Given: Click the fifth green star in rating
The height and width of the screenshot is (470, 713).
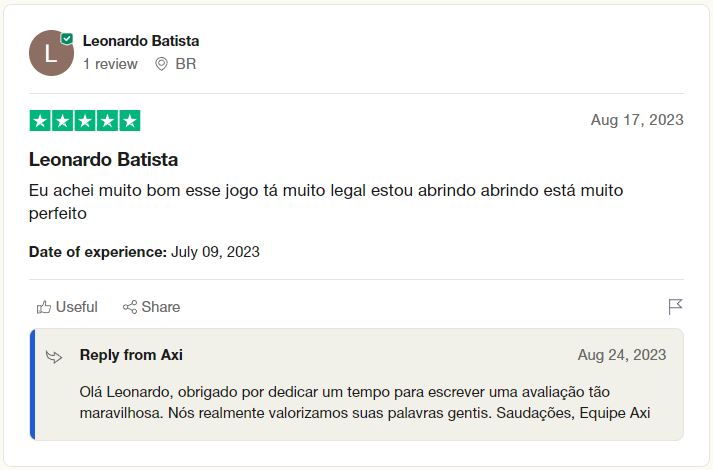Looking at the screenshot, I should [130, 121].
